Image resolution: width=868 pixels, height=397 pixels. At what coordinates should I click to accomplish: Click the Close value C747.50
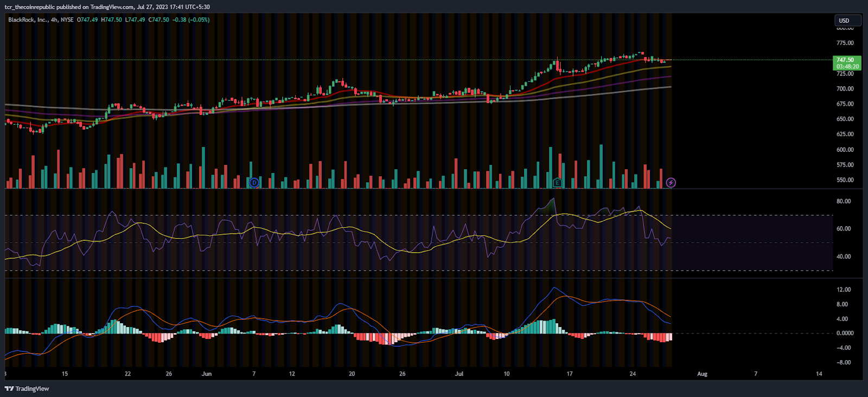[x=158, y=20]
